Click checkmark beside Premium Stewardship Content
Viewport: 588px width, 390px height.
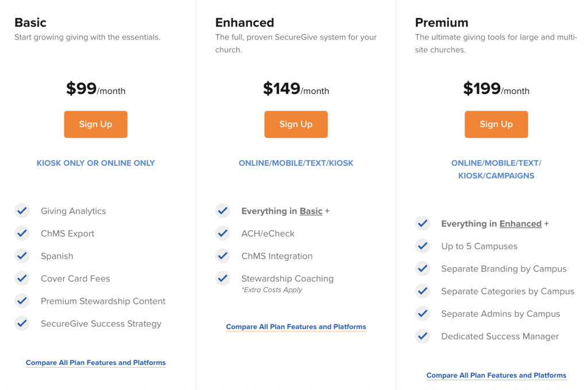tap(22, 300)
